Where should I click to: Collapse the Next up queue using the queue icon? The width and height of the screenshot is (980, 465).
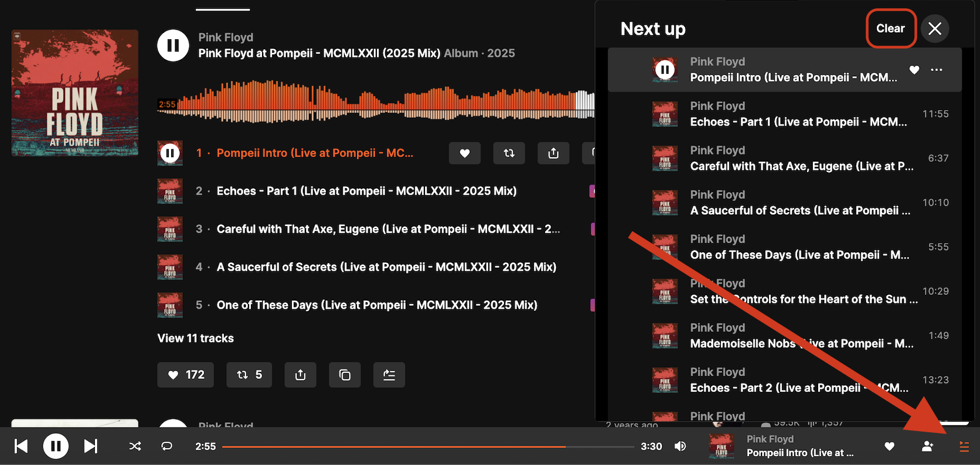click(964, 446)
